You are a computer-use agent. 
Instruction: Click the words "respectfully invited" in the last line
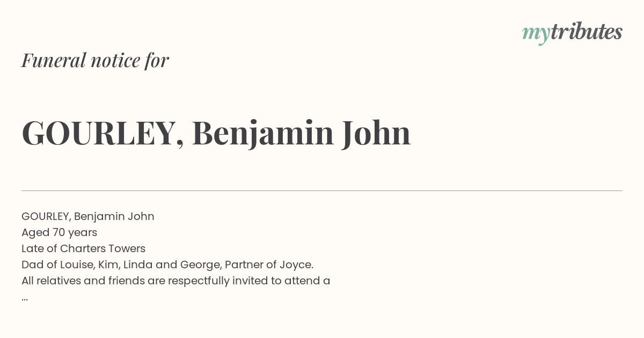199,281
